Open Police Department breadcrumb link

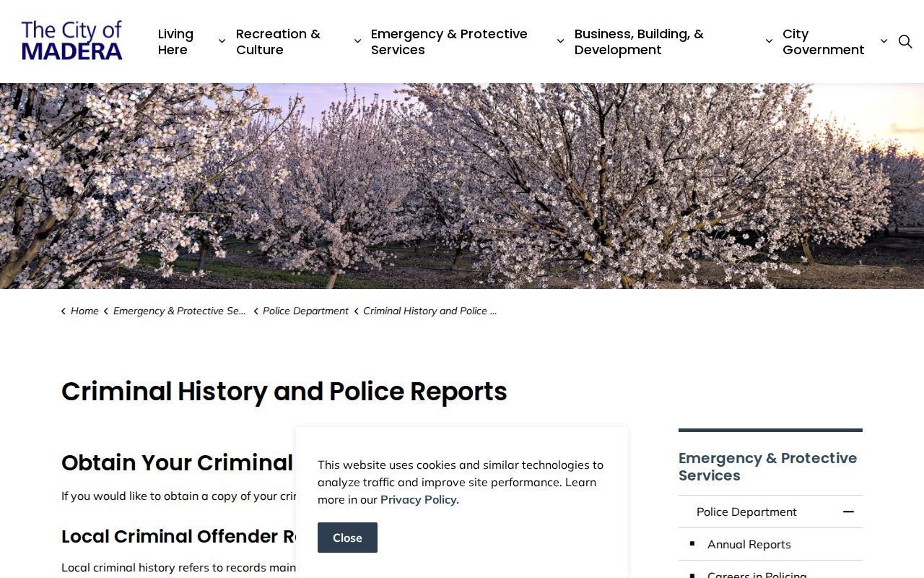(305, 311)
